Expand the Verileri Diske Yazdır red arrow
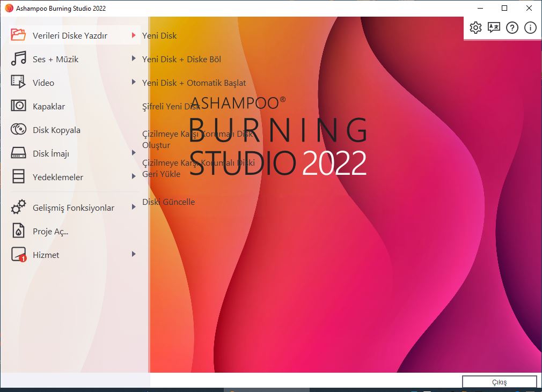This screenshot has width=542, height=392. pyautogui.click(x=134, y=35)
